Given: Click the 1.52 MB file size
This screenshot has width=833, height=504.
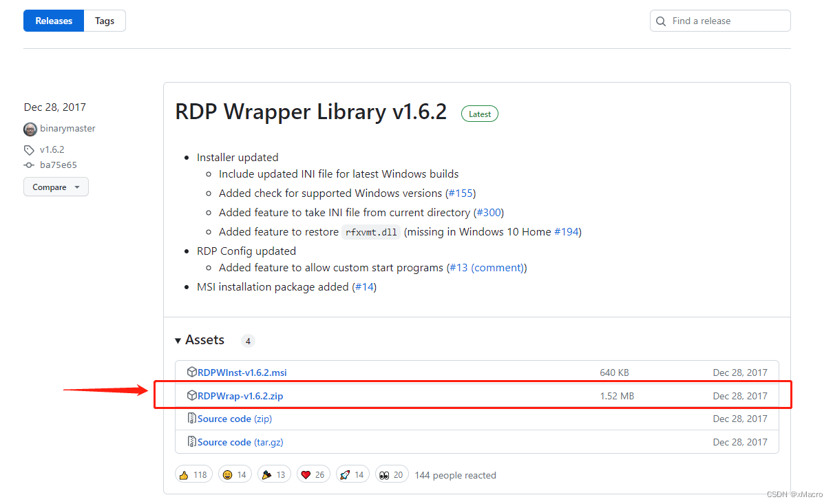Looking at the screenshot, I should pos(617,396).
